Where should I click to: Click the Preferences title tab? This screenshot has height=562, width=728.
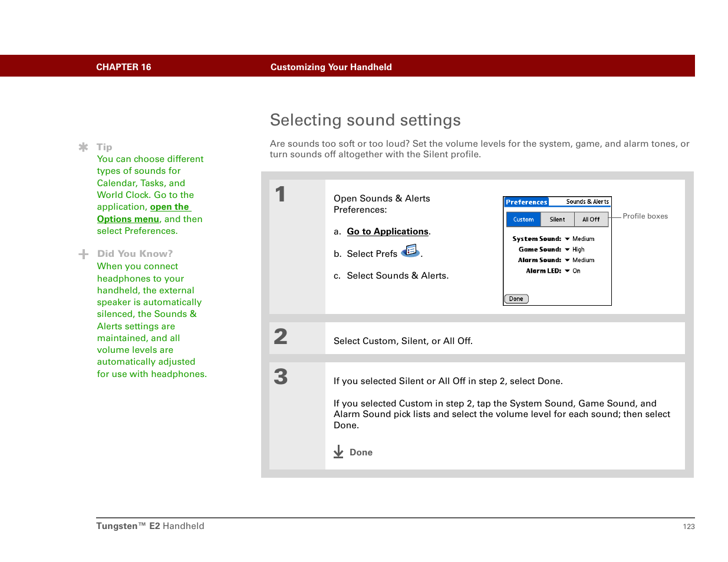(526, 202)
